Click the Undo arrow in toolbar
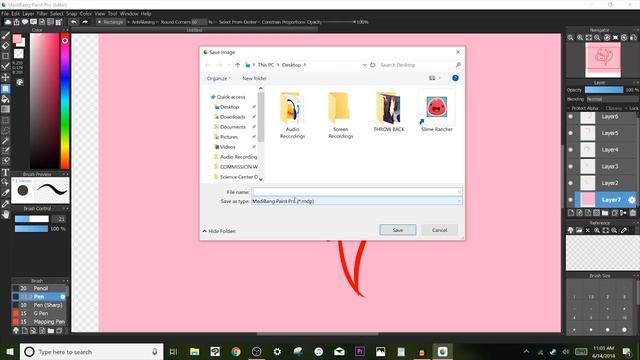 coord(73,22)
